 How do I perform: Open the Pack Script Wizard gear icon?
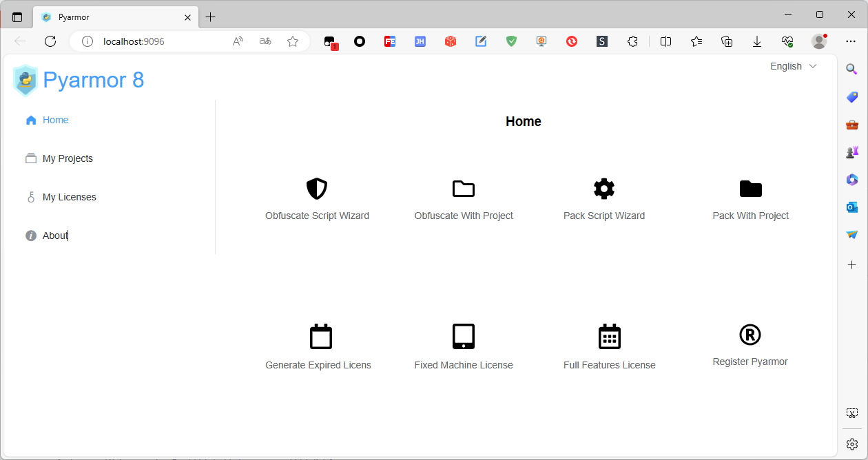(604, 189)
